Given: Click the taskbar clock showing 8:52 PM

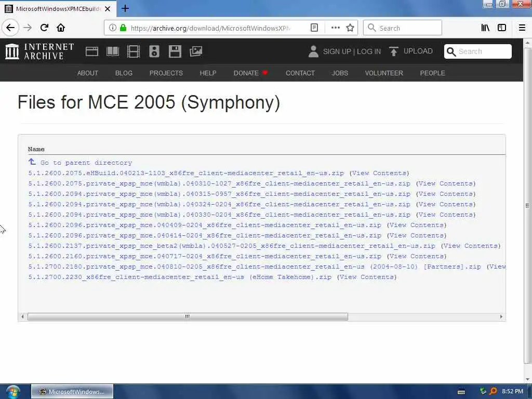Looking at the screenshot, I should (512, 391).
